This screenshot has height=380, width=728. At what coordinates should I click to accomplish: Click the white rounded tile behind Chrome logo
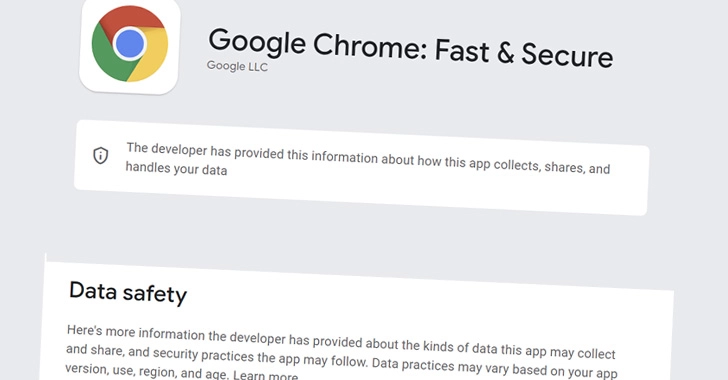(x=130, y=44)
